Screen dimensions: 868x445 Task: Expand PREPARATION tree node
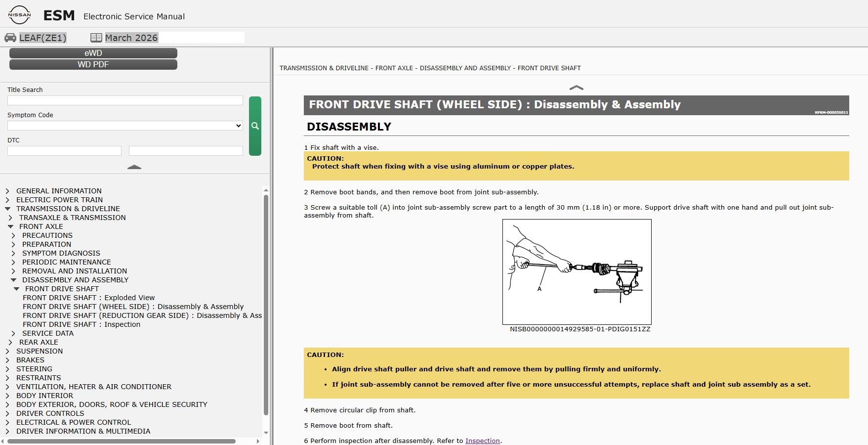(x=13, y=244)
